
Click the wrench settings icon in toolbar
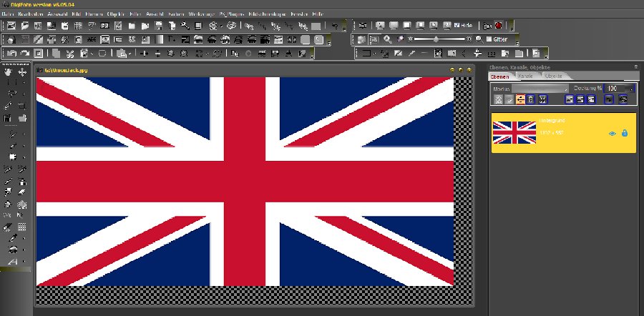pos(185,26)
